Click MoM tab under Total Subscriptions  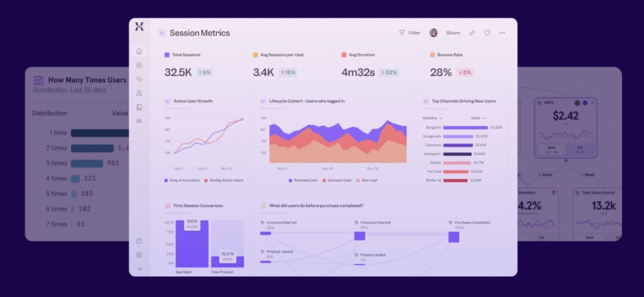tap(590, 238)
